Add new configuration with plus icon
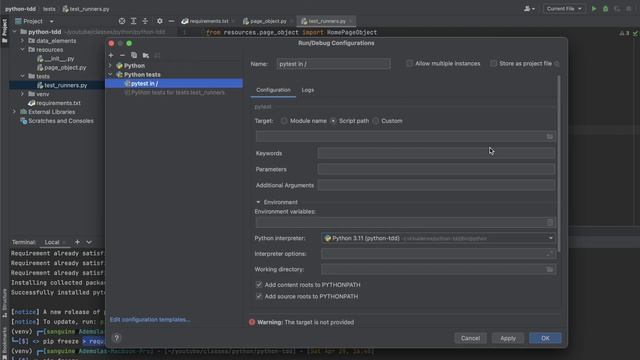Image resolution: width=640 pixels, height=360 pixels. pyautogui.click(x=111, y=55)
